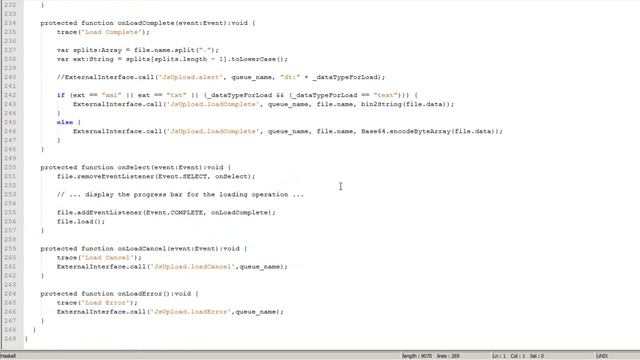Click the 'protected function onLoadError' declaration line
The height and width of the screenshot is (360, 640).
click(119, 294)
